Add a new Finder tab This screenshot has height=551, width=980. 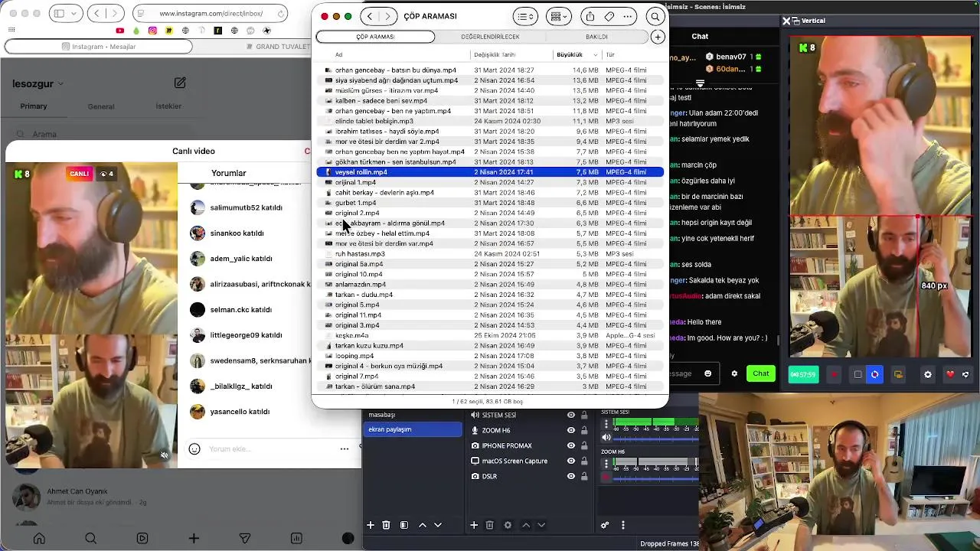click(x=658, y=37)
